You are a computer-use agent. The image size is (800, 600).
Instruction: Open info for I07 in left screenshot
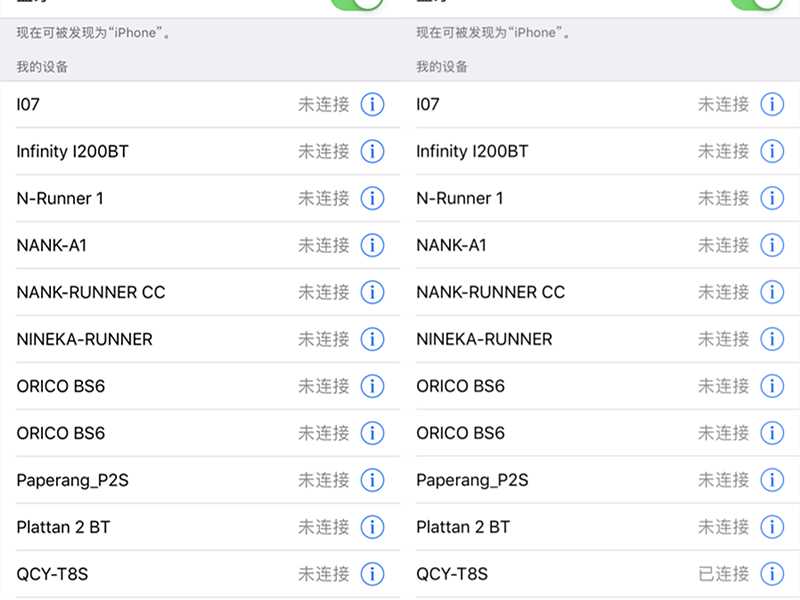click(x=372, y=105)
